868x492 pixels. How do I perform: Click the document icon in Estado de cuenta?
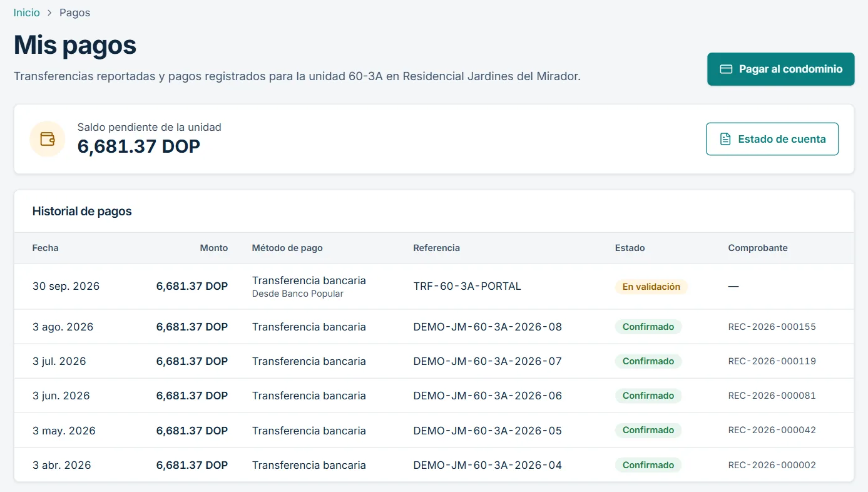pos(725,139)
